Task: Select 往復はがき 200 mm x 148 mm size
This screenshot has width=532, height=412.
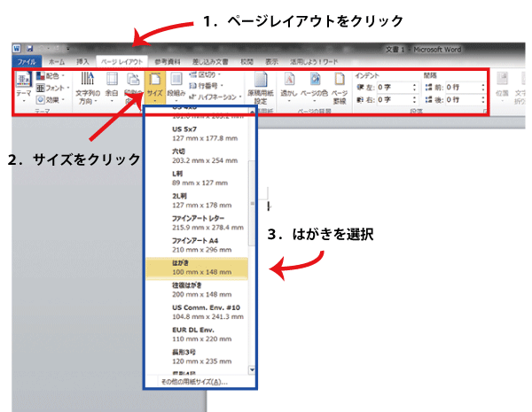Action: click(x=197, y=290)
